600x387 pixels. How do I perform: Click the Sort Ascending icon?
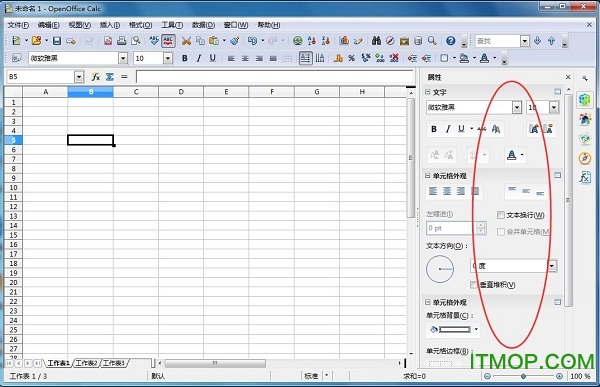point(312,41)
